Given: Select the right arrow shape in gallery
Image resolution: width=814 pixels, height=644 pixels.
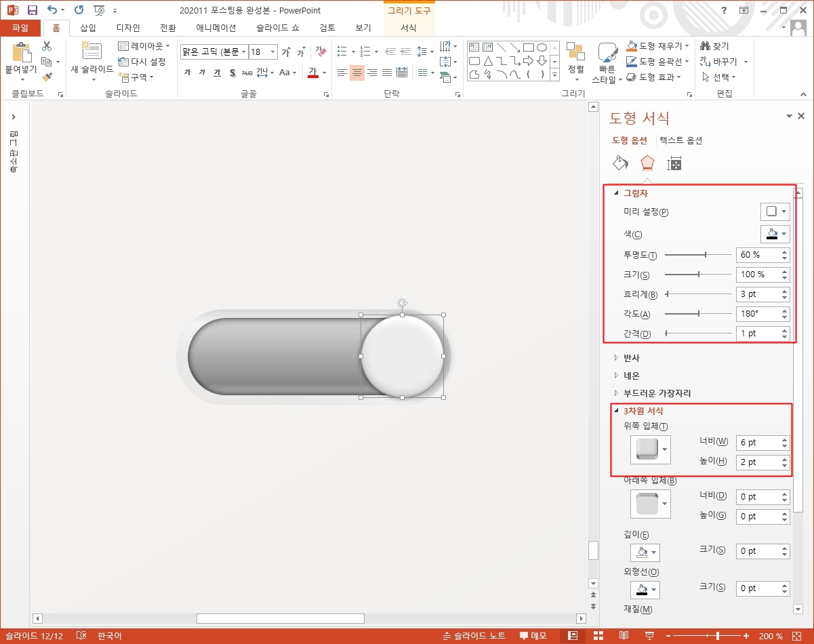Looking at the screenshot, I should (x=529, y=60).
